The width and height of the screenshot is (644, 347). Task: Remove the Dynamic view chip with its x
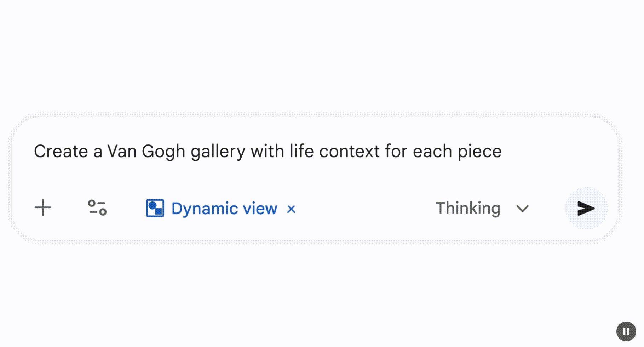(291, 209)
